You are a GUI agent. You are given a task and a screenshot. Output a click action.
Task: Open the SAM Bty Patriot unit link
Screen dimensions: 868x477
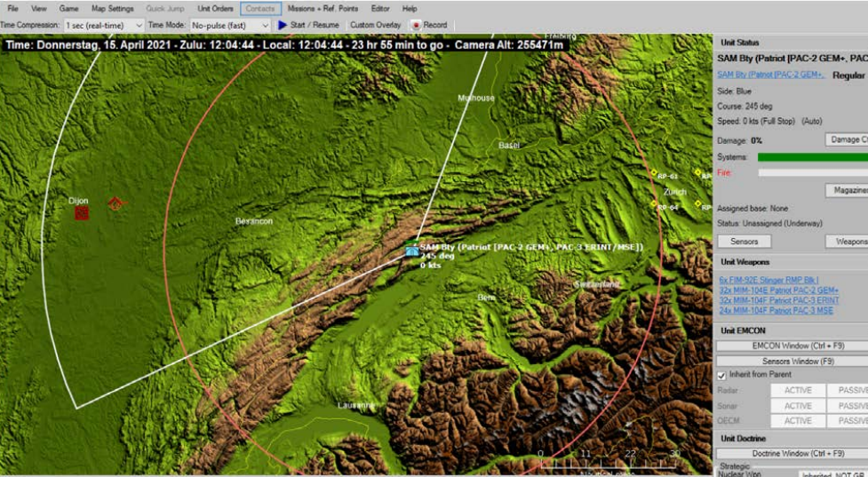click(x=770, y=75)
